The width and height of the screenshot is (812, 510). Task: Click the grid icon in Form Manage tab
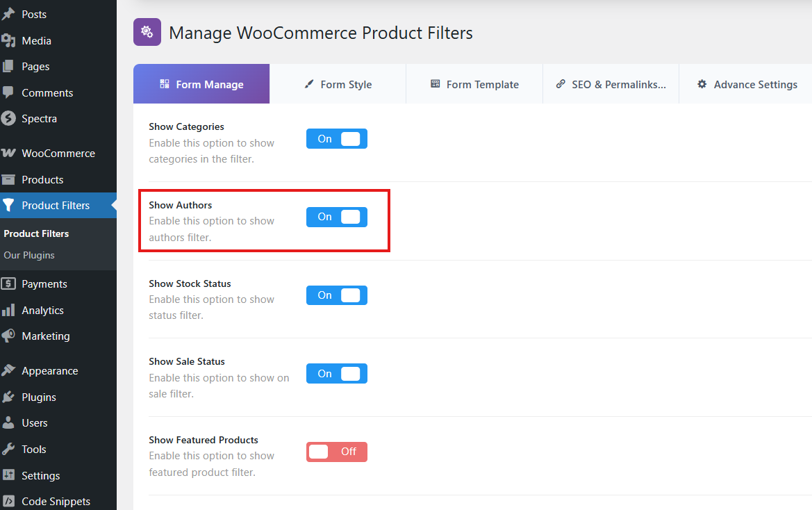point(165,84)
